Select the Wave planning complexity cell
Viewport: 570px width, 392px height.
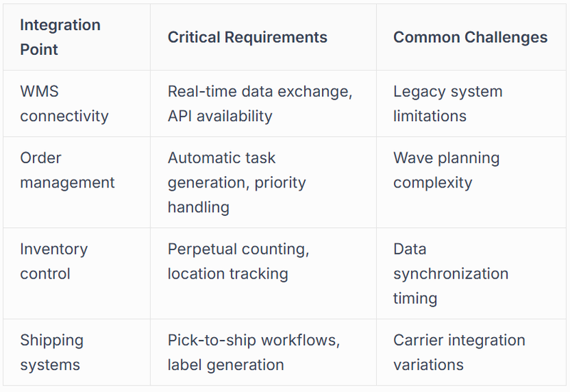[471, 182]
